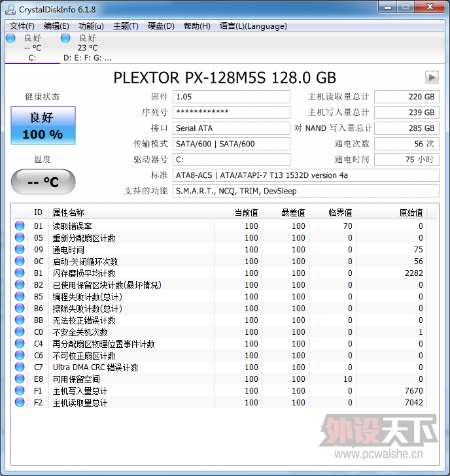Click threshold value 70 in row 01
The width and height of the screenshot is (450, 476).
pos(348,226)
